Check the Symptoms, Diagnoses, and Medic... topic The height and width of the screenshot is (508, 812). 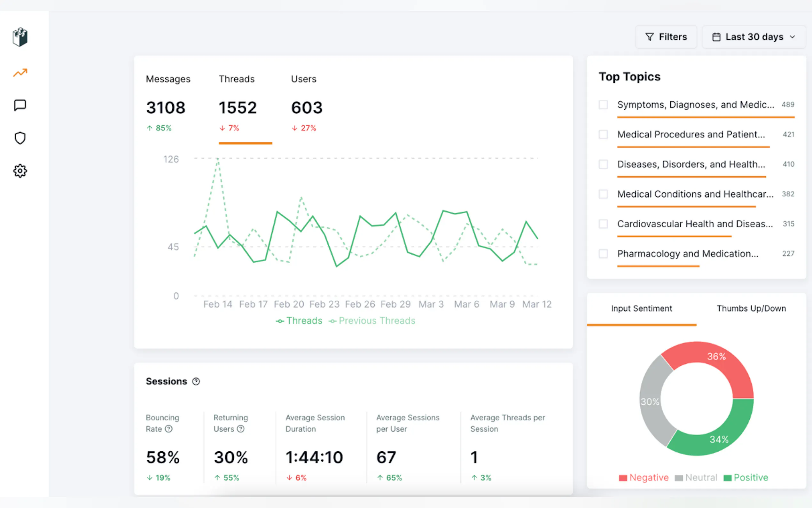[x=603, y=105]
